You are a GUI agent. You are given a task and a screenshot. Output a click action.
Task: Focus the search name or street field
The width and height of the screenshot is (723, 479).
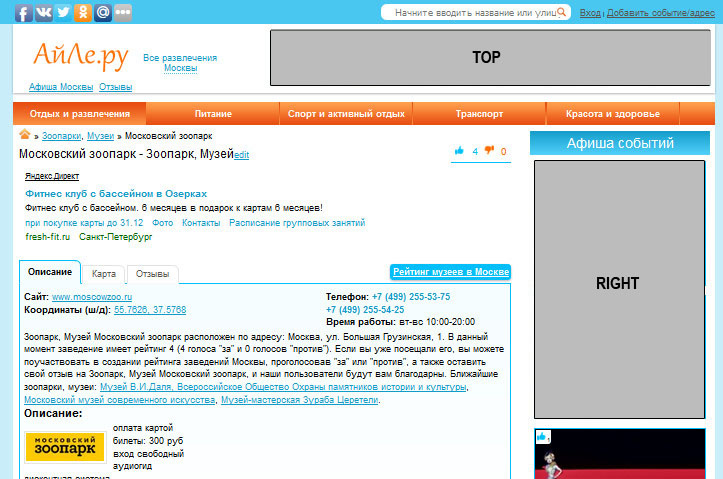pos(475,12)
